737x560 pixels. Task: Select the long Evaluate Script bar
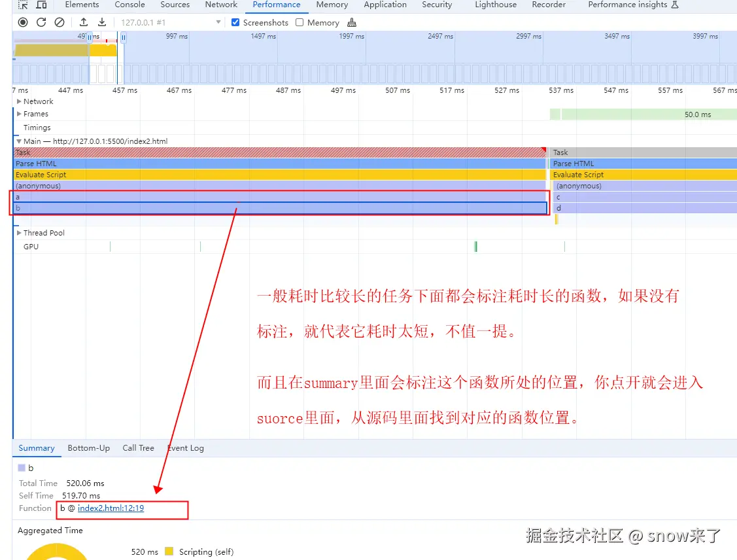point(280,175)
